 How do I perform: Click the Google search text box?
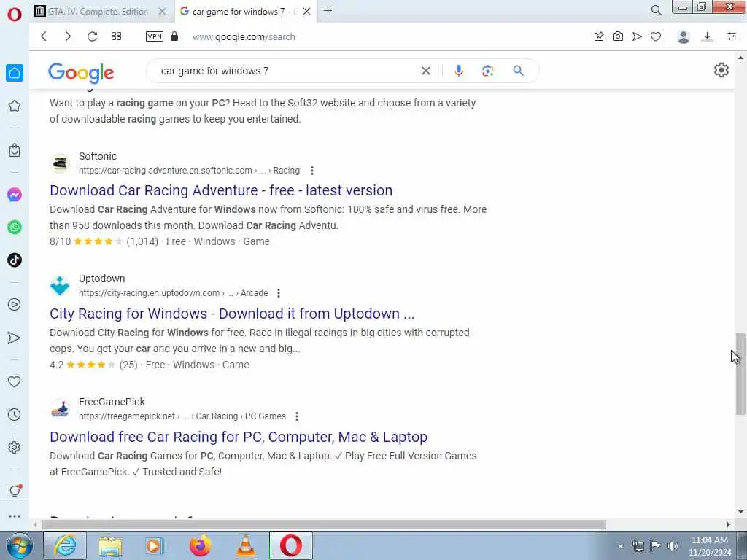tap(286, 71)
